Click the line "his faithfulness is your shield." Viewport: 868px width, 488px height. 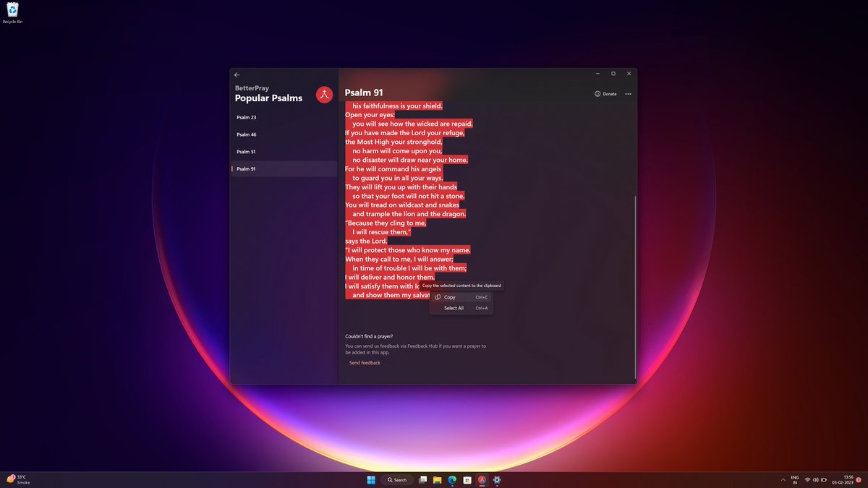[x=397, y=106]
